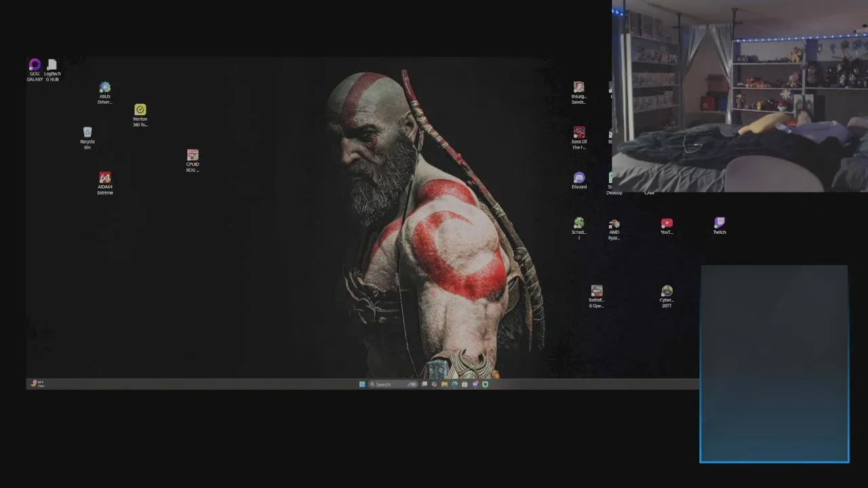868x488 pixels.
Task: Select the AIDA64 Extreme desktop icon
Action: [x=105, y=183]
